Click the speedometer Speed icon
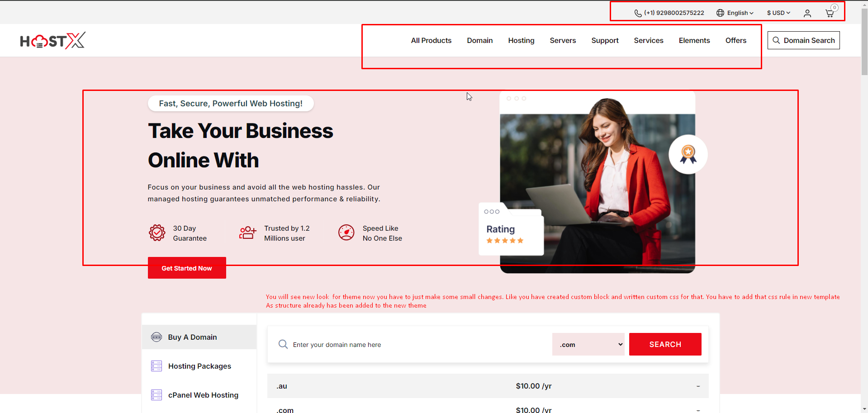Image resolution: width=868 pixels, height=413 pixels. coord(346,233)
